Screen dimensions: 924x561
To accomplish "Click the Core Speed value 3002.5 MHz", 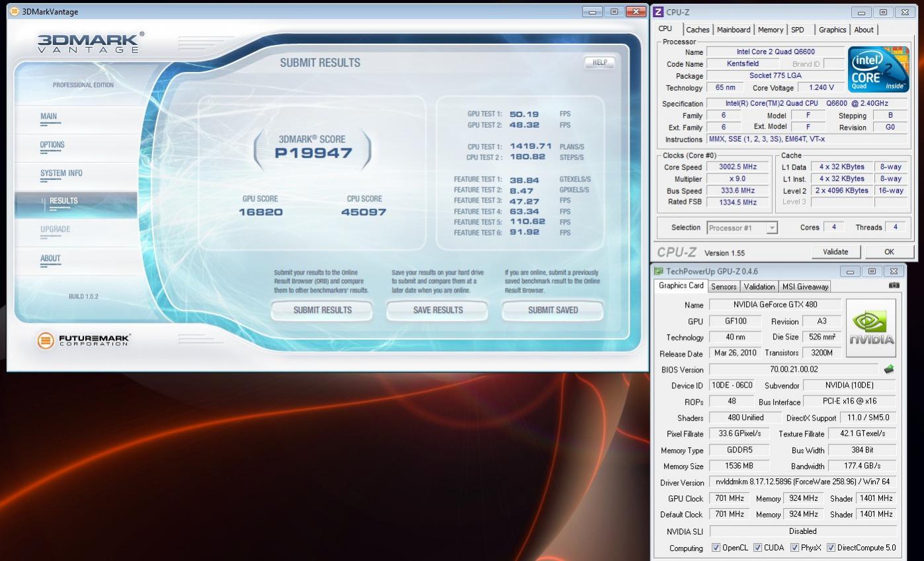I will tap(737, 167).
